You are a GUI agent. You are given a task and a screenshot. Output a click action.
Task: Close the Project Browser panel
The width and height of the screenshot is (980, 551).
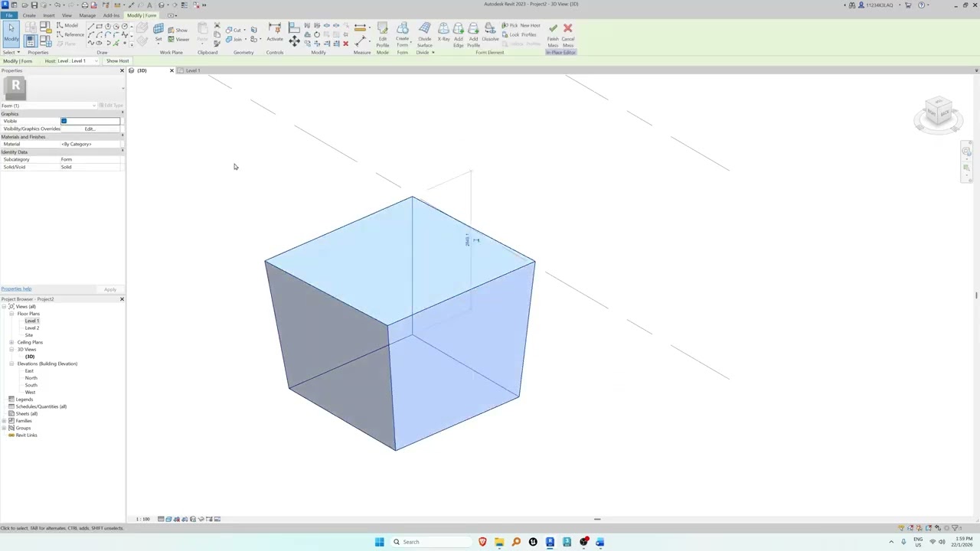pyautogui.click(x=122, y=299)
